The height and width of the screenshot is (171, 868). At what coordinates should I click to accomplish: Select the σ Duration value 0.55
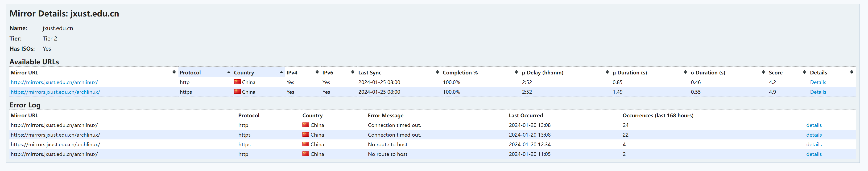(696, 92)
